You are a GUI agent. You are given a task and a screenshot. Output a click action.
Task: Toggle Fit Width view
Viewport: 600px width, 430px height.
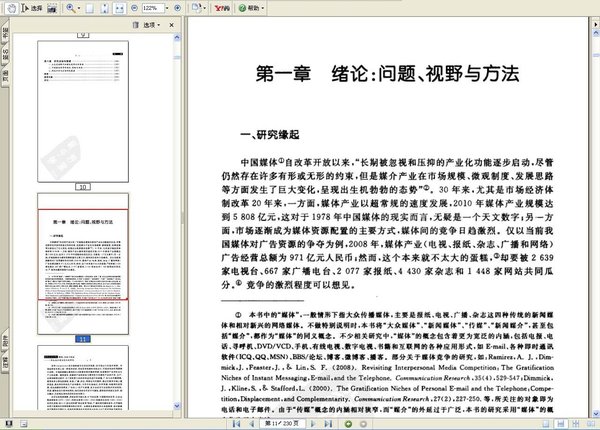click(120, 8)
